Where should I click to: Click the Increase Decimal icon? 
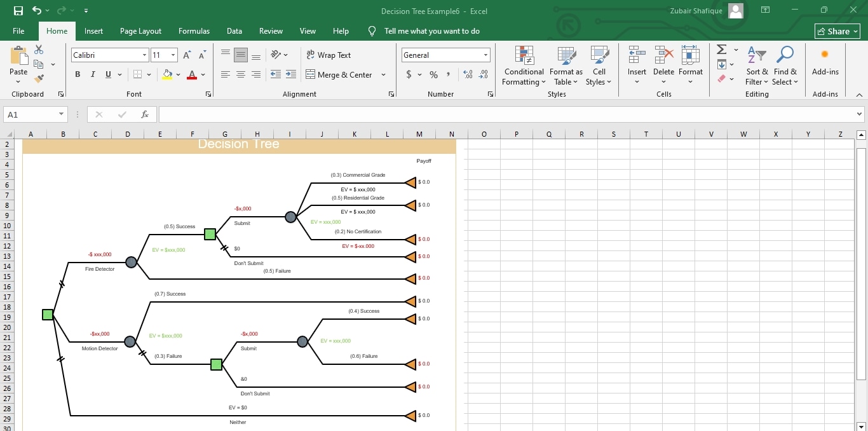[x=468, y=74]
